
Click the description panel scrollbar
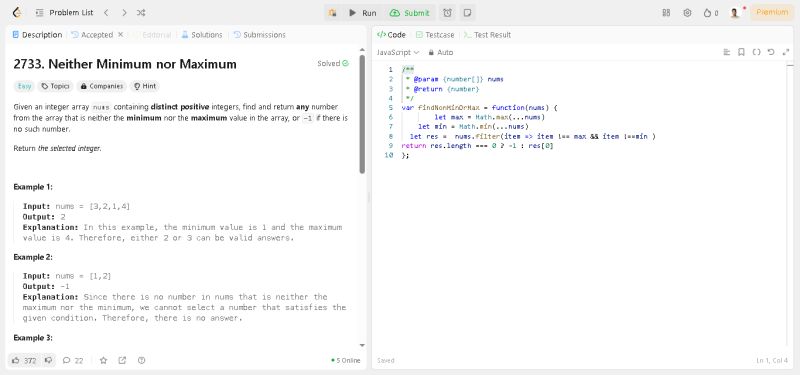[362, 113]
